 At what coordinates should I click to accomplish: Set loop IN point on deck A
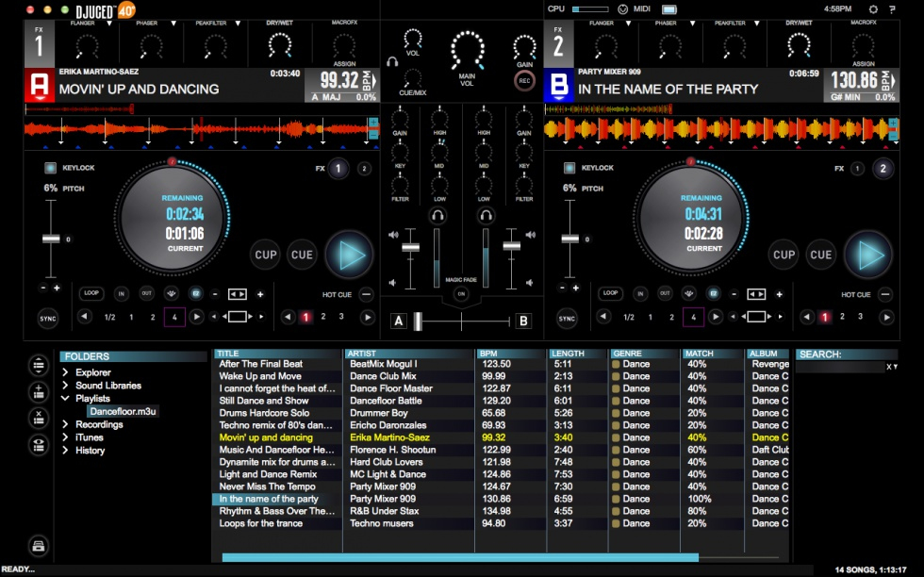(x=122, y=293)
